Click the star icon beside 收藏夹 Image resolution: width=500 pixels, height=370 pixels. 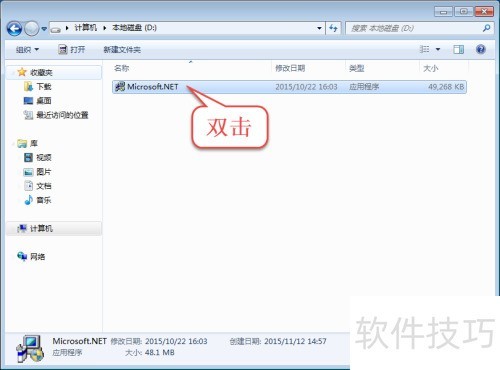22,72
